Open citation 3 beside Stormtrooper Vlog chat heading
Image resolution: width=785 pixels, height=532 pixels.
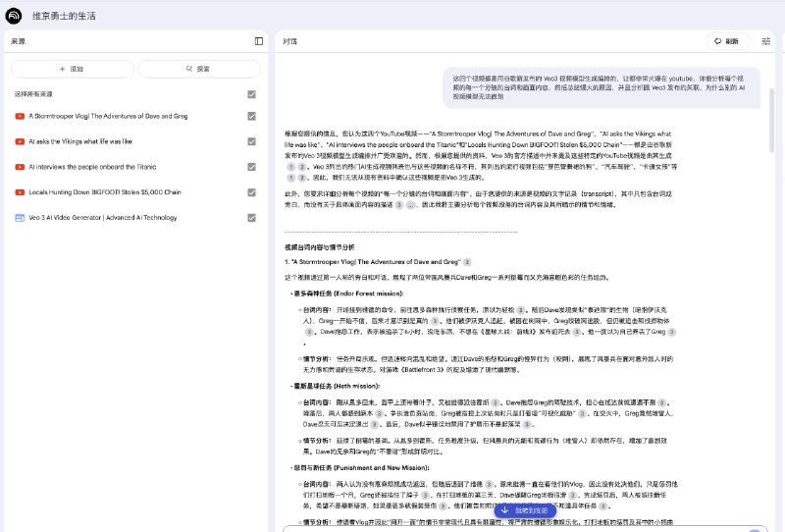pyautogui.click(x=467, y=262)
